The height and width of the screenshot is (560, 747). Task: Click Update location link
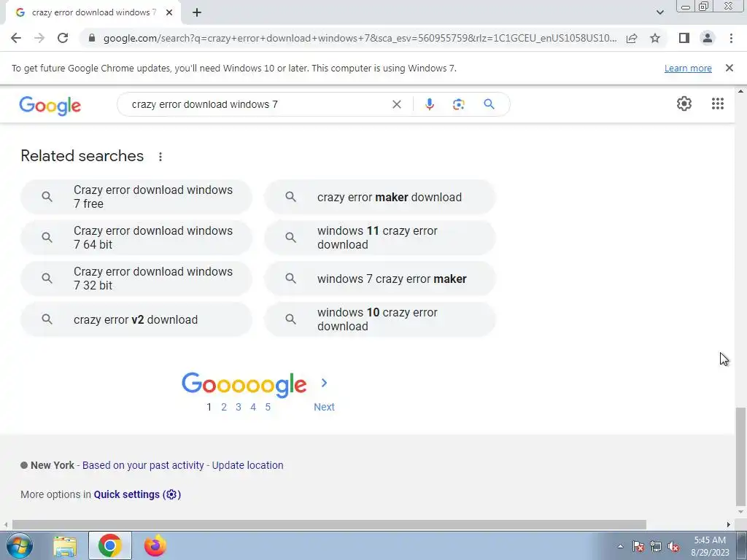tap(248, 465)
